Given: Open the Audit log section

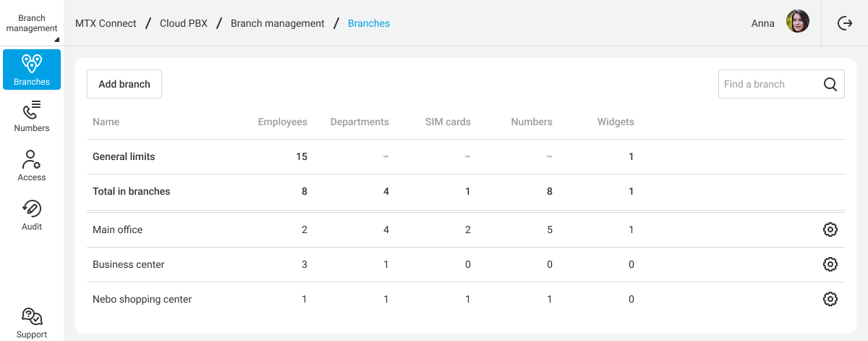Looking at the screenshot, I should pos(32,215).
